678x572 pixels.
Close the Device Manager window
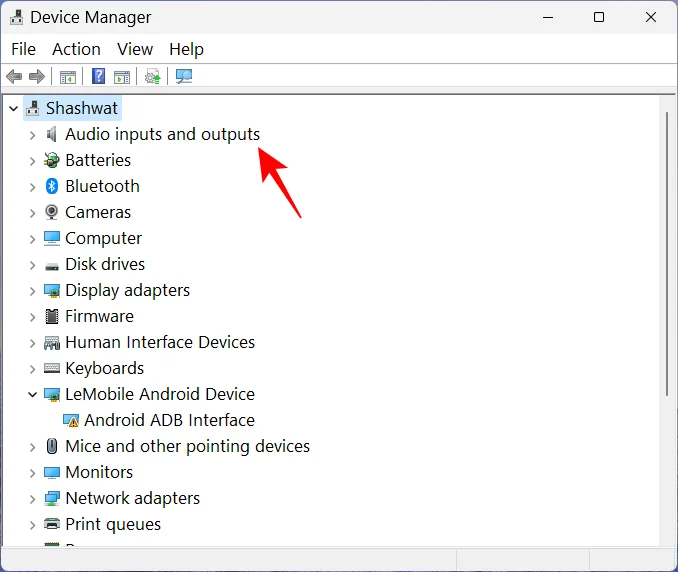click(651, 17)
